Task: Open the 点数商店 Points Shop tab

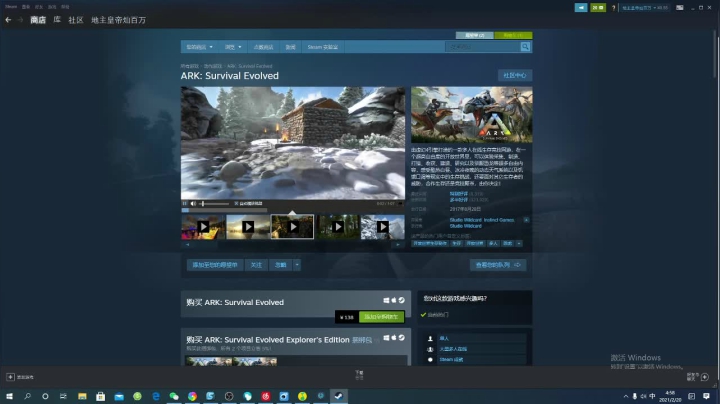Action: 263,47
